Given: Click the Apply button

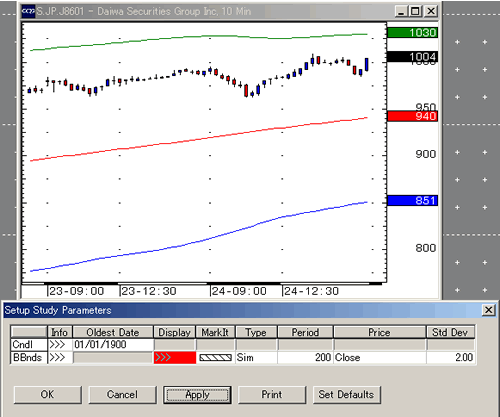Looking at the screenshot, I should 197,395.
